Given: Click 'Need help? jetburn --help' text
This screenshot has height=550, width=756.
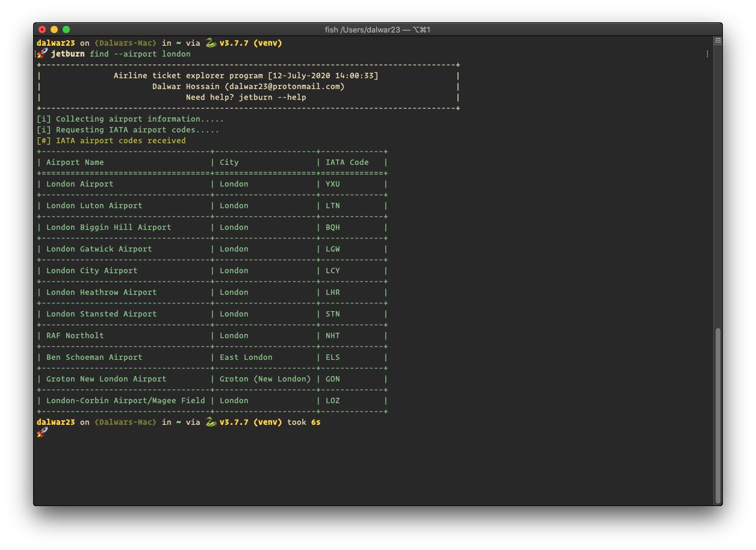Looking at the screenshot, I should pos(246,97).
